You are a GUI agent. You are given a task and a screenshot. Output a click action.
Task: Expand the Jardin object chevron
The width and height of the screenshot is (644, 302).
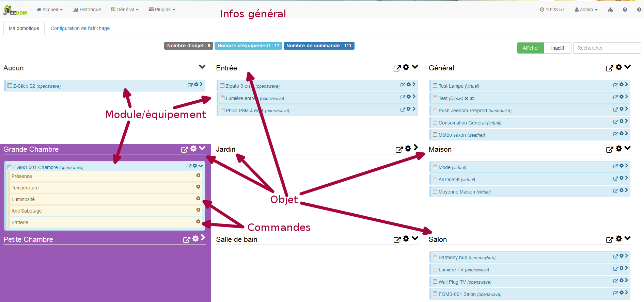click(416, 147)
